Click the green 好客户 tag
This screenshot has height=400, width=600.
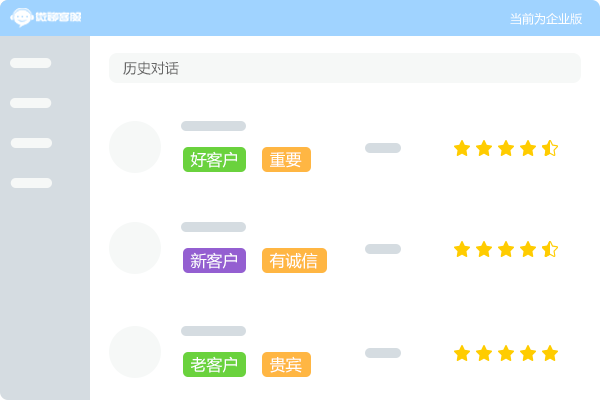214,160
